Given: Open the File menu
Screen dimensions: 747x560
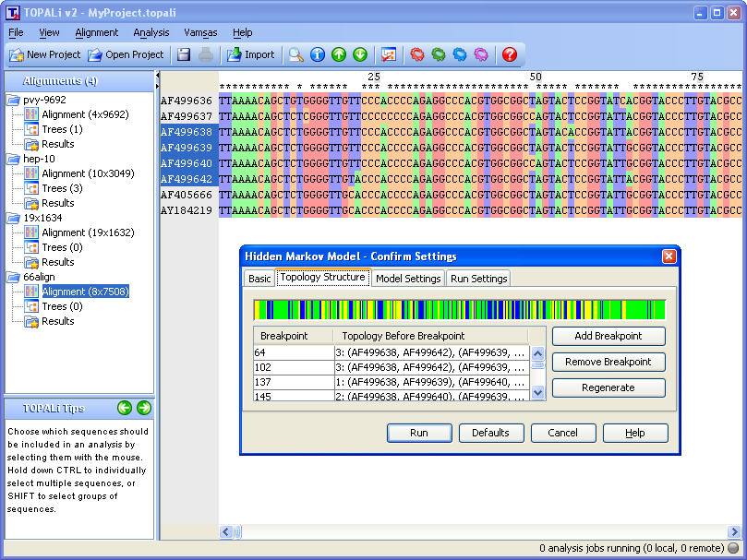Looking at the screenshot, I should [17, 32].
